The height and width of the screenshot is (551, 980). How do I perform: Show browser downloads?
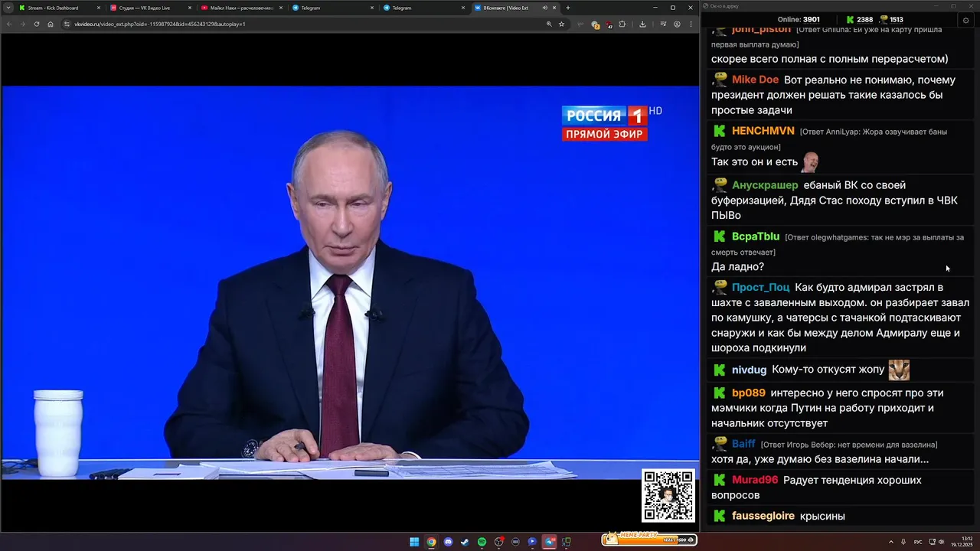pyautogui.click(x=642, y=24)
